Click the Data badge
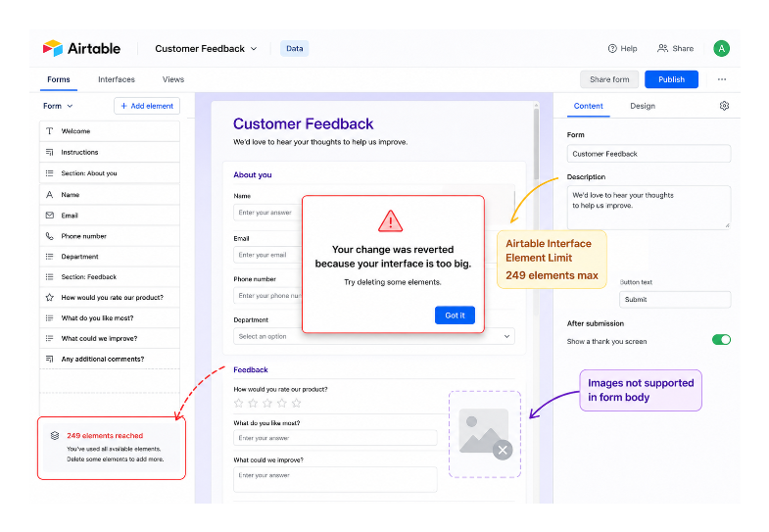Screen dimensions: 769x532 [294, 49]
